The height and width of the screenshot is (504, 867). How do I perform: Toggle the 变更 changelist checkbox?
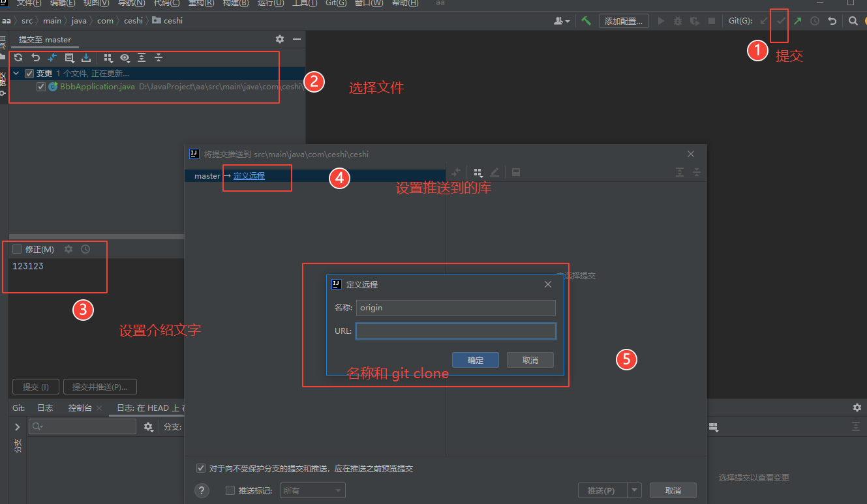pyautogui.click(x=29, y=74)
